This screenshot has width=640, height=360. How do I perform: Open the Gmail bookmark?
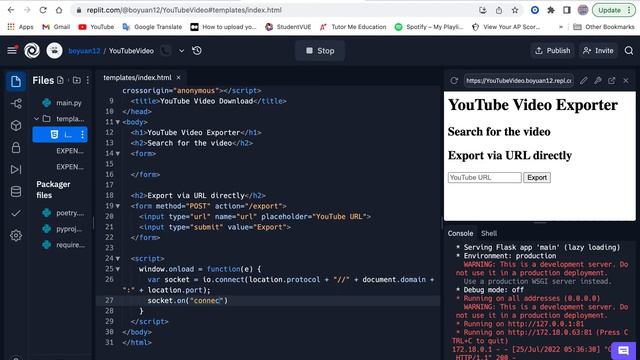click(x=56, y=27)
